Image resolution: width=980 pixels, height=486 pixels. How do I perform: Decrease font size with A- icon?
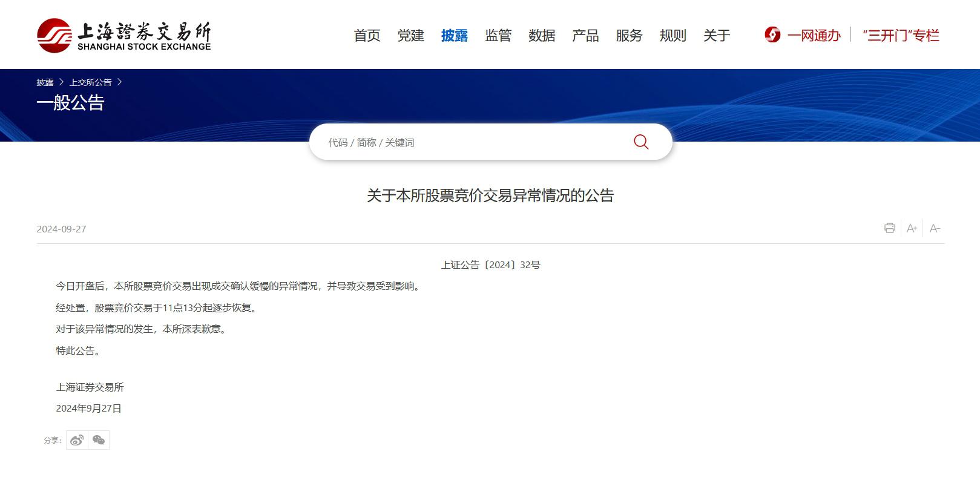click(935, 228)
